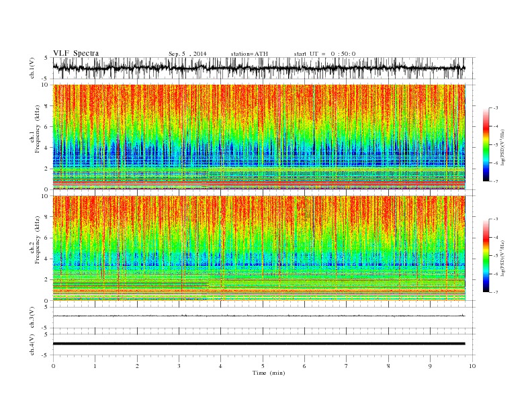The image size is (532, 411).
Task: Click the "-7" label on ch.2 color bar
Action: pos(496,292)
